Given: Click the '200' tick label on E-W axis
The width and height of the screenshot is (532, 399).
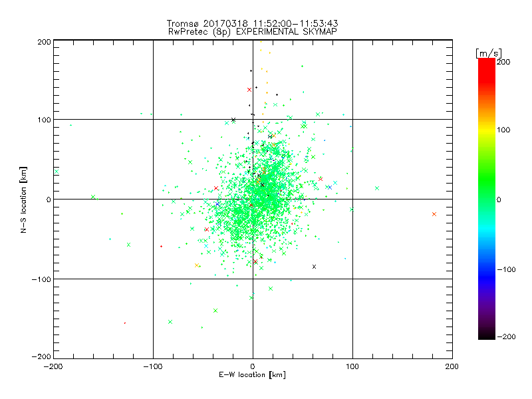Looking at the screenshot, I should point(452,366).
